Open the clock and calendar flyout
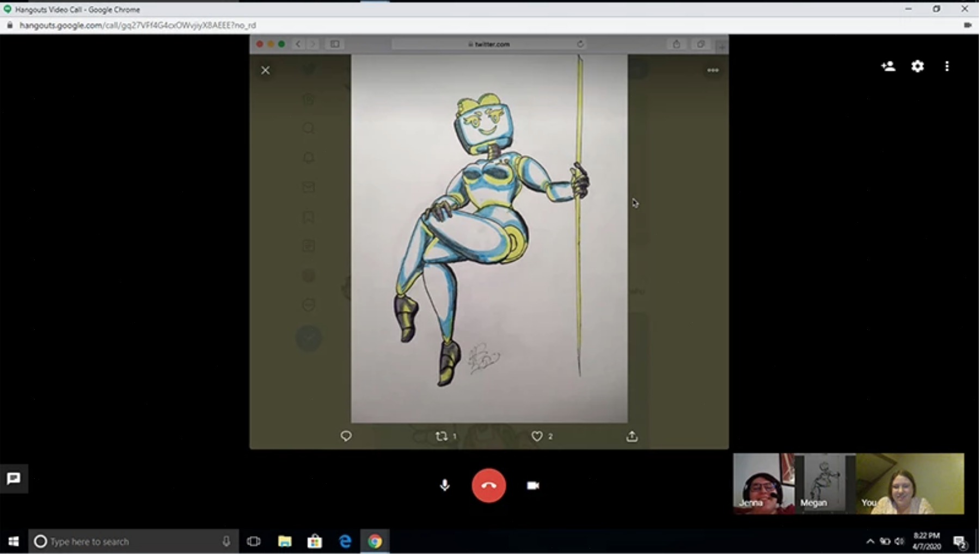The height and width of the screenshot is (554, 980). (x=926, y=541)
